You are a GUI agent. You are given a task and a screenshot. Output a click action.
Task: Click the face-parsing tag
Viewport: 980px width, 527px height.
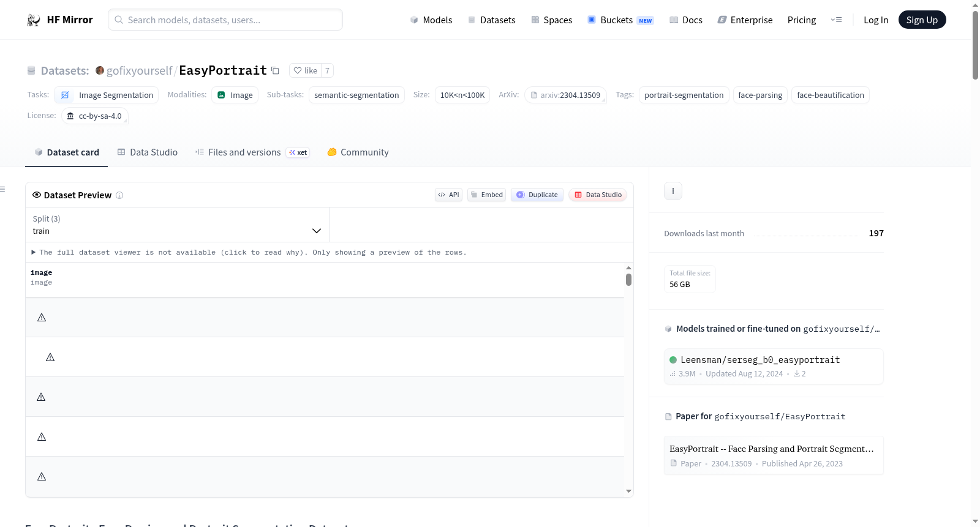tap(760, 95)
